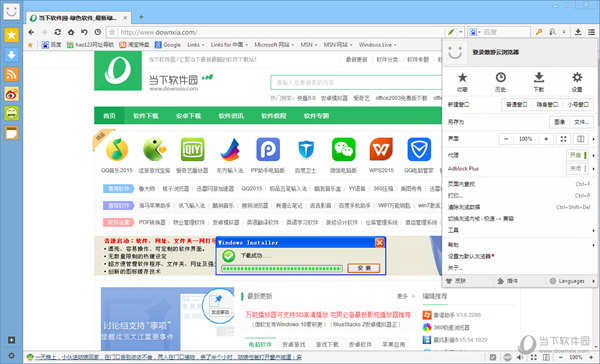Open the download manager icon in the toolbar
600x364 pixels.
click(x=578, y=32)
